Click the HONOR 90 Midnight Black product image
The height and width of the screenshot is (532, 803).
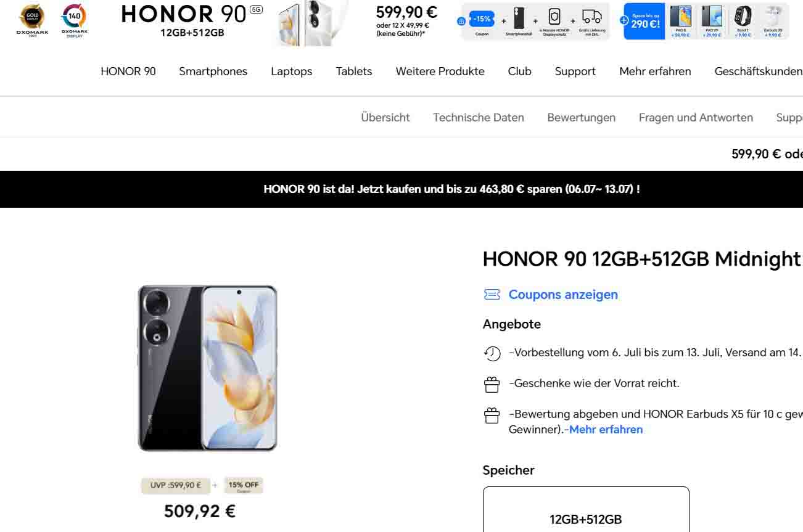pyautogui.click(x=207, y=368)
